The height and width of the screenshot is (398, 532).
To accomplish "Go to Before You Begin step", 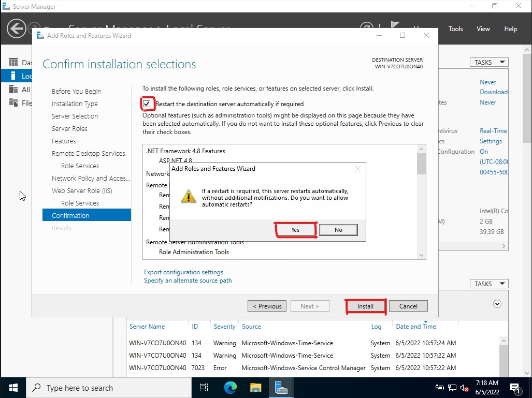I will [x=76, y=91].
